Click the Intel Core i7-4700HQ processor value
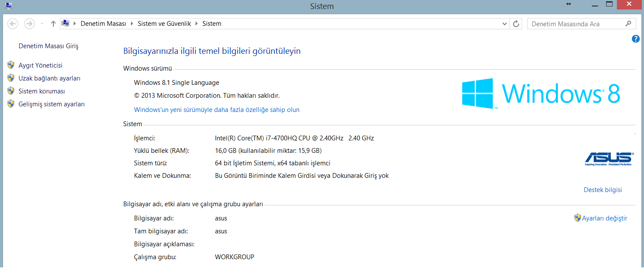 click(294, 138)
